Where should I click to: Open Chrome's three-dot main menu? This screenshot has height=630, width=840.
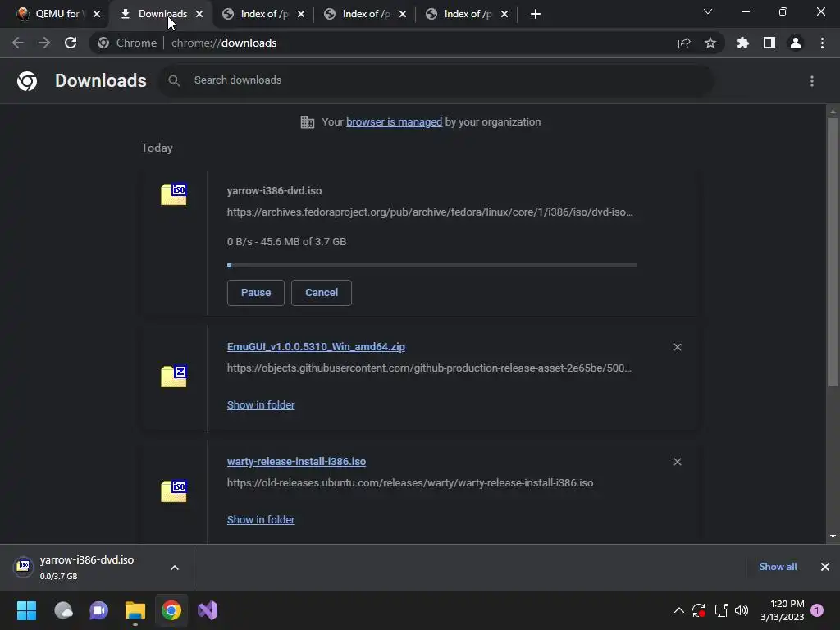point(822,43)
